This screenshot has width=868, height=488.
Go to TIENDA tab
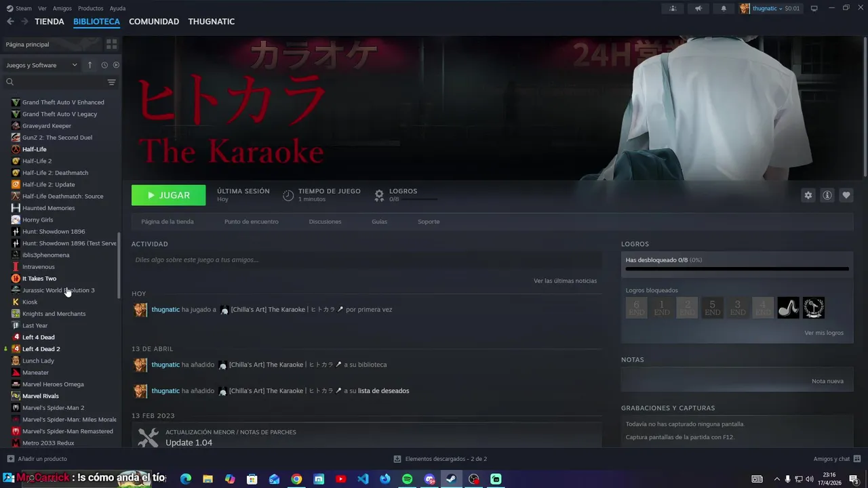[50, 22]
